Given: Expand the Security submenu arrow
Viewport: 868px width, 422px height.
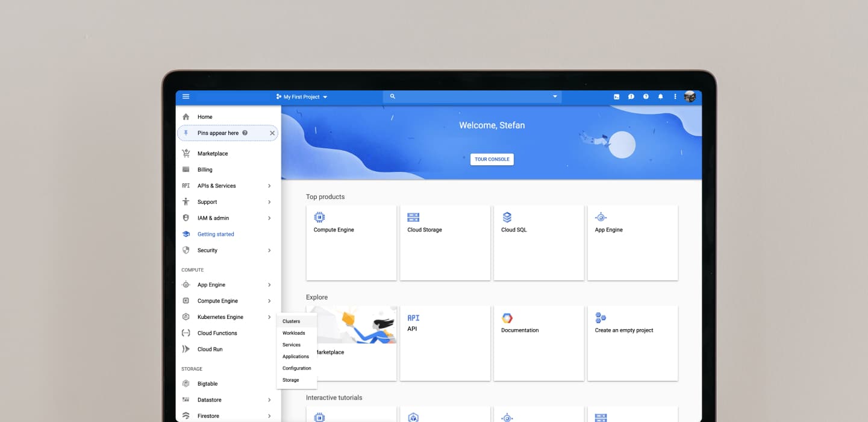Looking at the screenshot, I should coord(269,250).
